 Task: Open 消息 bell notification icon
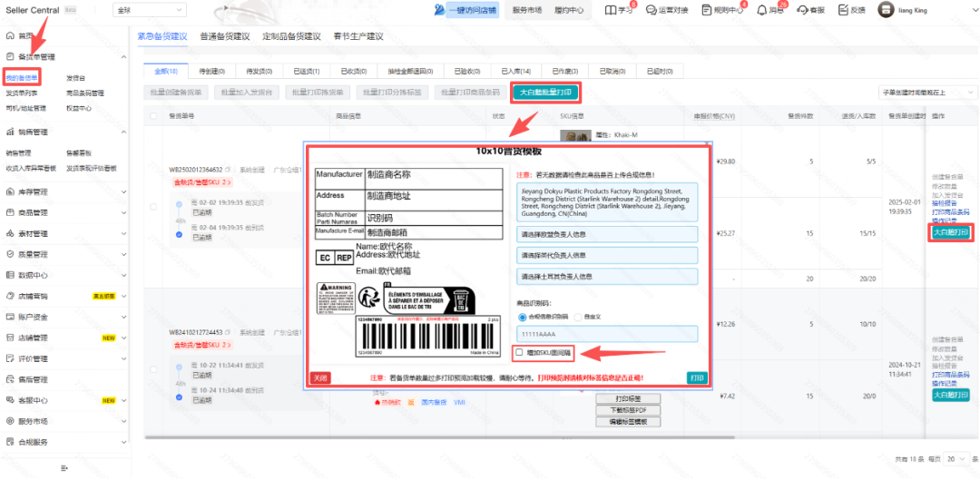[x=762, y=10]
